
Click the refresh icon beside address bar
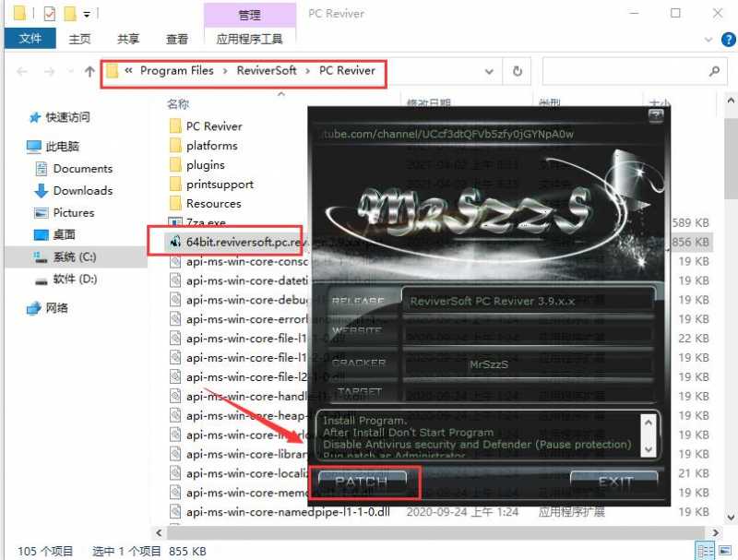click(517, 71)
